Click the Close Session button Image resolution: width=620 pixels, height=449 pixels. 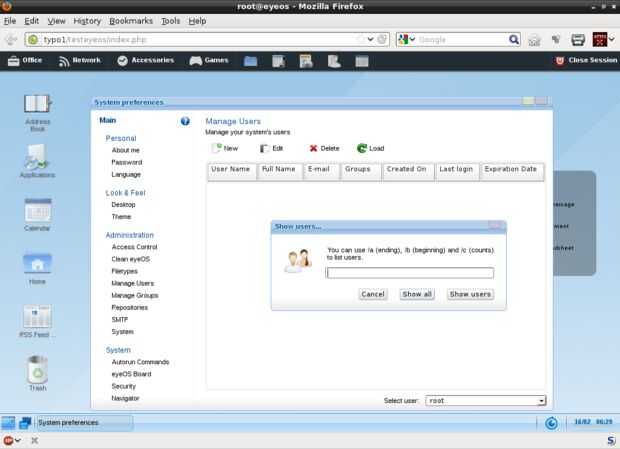pyautogui.click(x=586, y=60)
